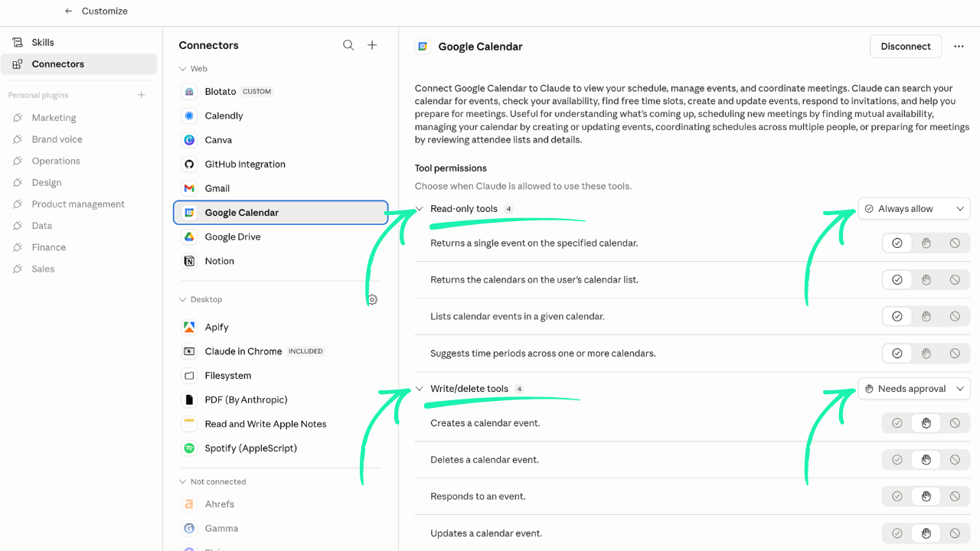The image size is (980, 551).
Task: Open the Claude in Chrome connector
Action: pos(243,351)
